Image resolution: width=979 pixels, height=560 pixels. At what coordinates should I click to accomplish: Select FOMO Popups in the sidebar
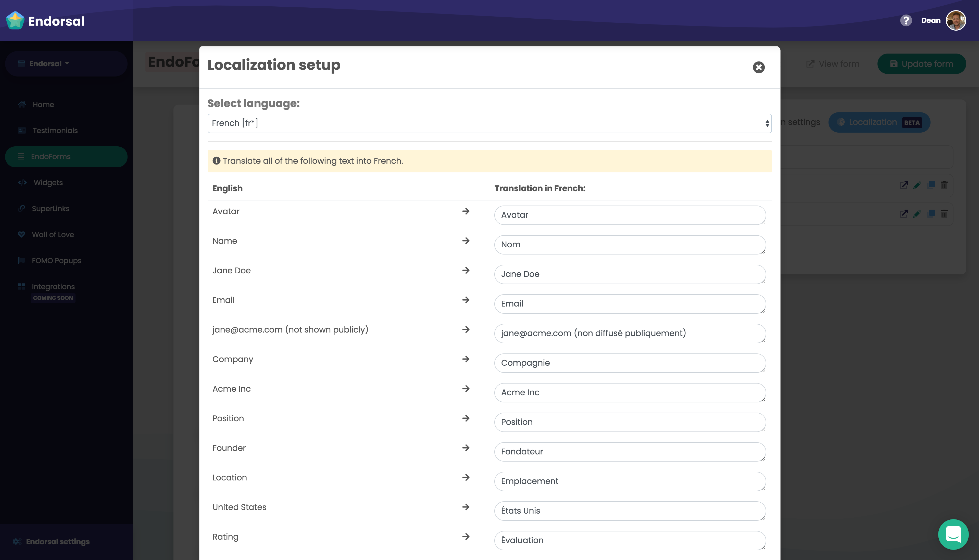(57, 260)
